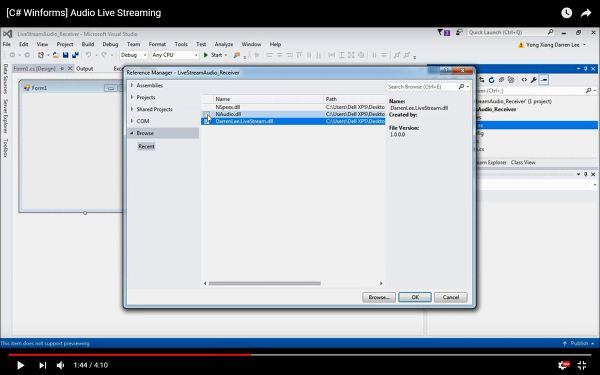Close the Form1.cs [Design] tab
Viewport: 600px width, 375px height.
point(70,68)
